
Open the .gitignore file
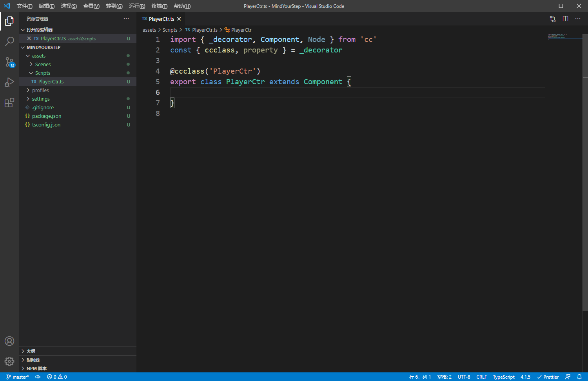click(78, 107)
